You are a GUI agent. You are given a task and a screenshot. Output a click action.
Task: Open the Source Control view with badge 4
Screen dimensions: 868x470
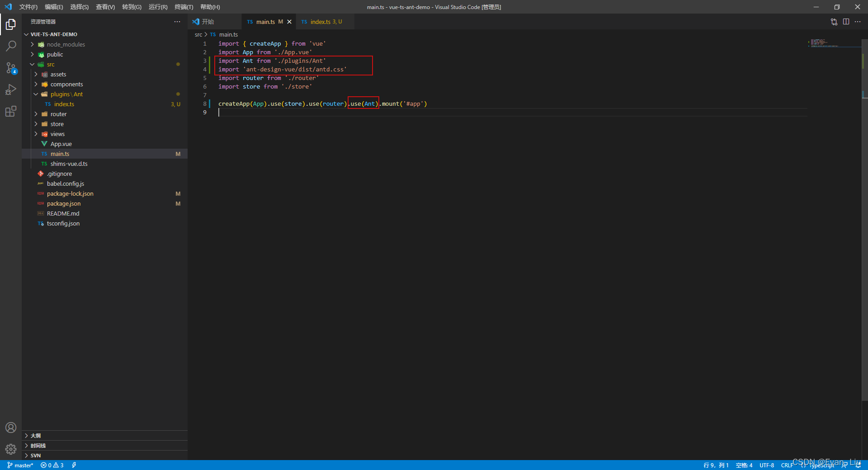tap(11, 68)
